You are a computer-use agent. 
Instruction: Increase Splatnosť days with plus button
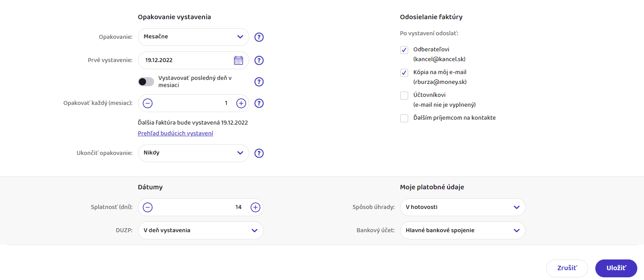click(x=255, y=207)
